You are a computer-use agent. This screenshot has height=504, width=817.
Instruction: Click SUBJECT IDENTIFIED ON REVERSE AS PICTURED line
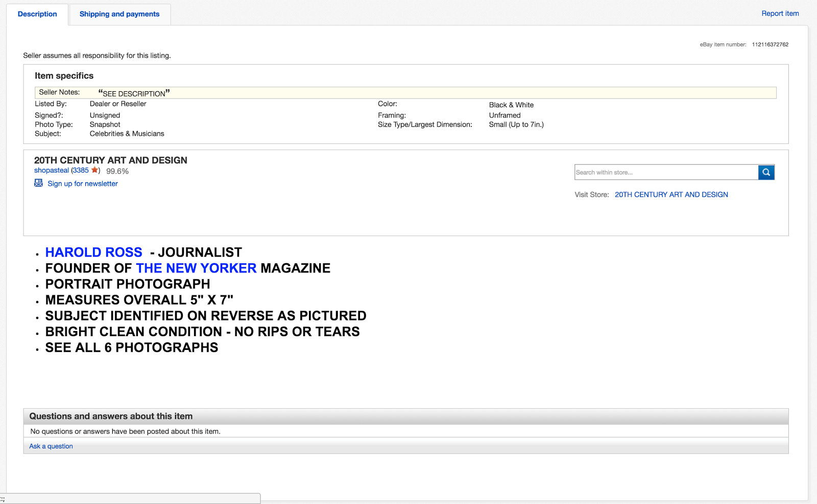tap(206, 316)
